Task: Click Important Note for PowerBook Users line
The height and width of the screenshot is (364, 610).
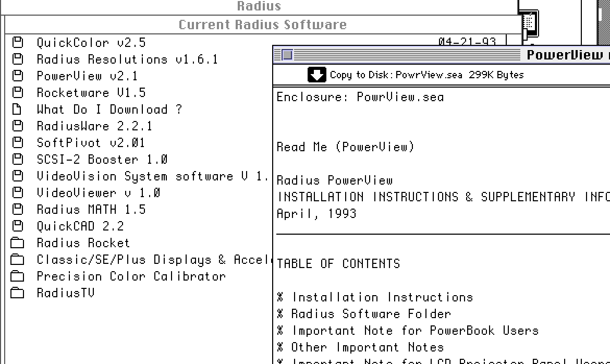Action: 408,331
